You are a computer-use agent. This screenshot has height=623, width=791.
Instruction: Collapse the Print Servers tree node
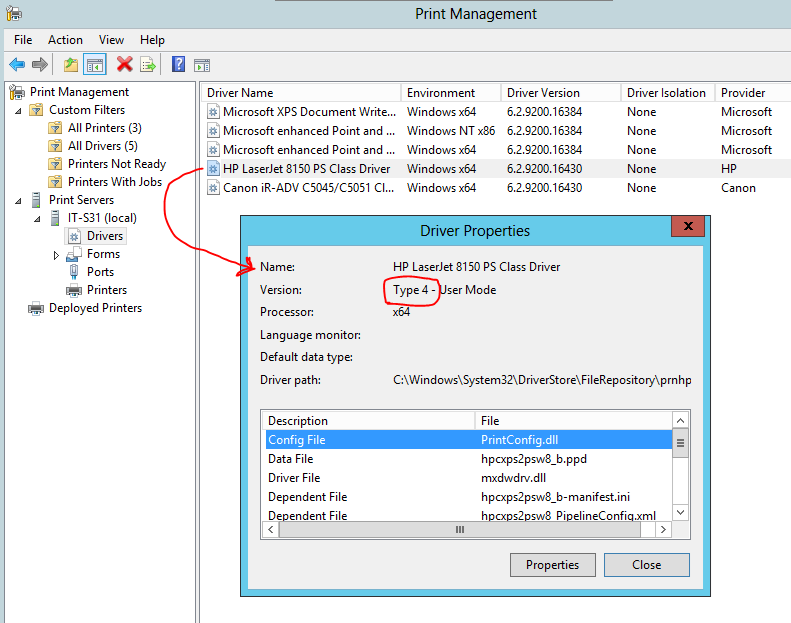coord(18,200)
